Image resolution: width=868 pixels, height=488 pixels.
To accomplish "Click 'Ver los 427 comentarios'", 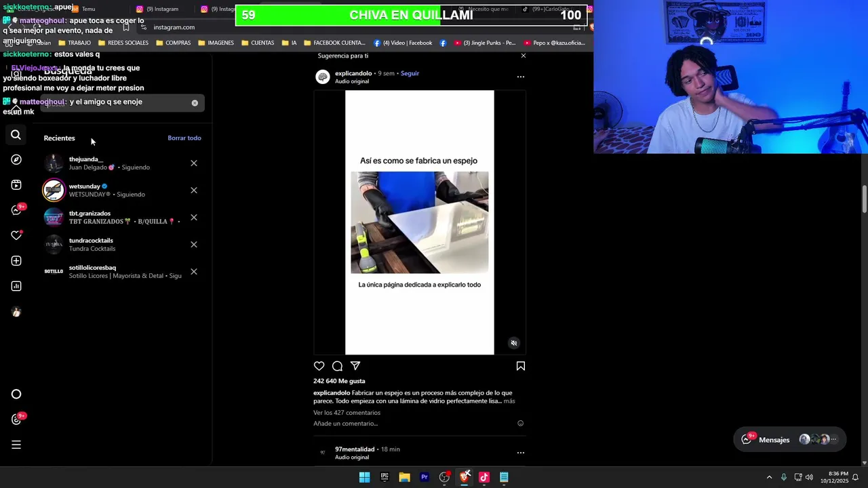I will point(347,413).
